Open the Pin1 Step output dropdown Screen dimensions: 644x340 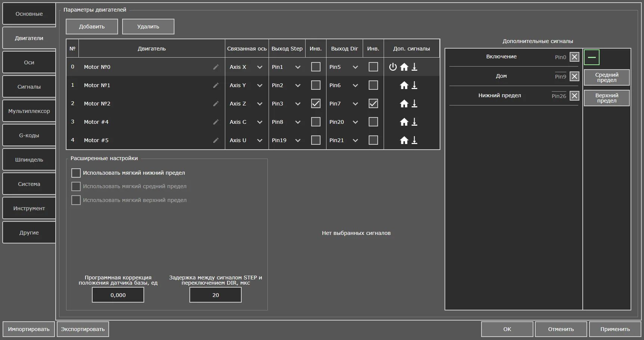[x=287, y=67]
